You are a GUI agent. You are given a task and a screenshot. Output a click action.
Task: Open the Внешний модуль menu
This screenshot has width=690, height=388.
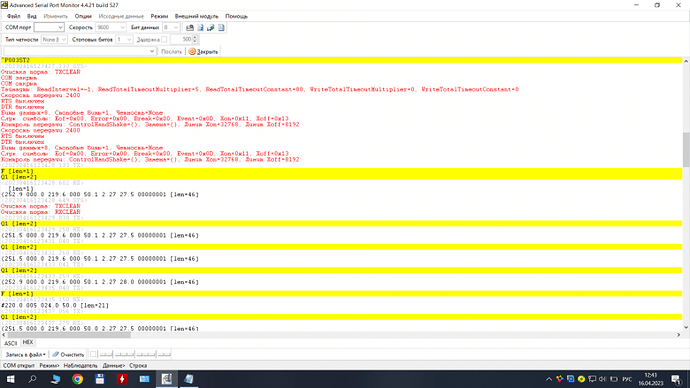point(196,16)
